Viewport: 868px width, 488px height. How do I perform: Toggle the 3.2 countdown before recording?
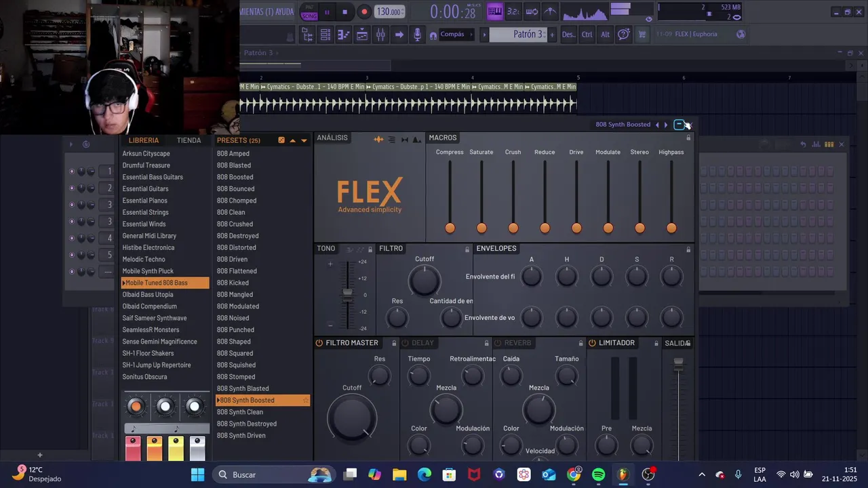pyautogui.click(x=513, y=12)
